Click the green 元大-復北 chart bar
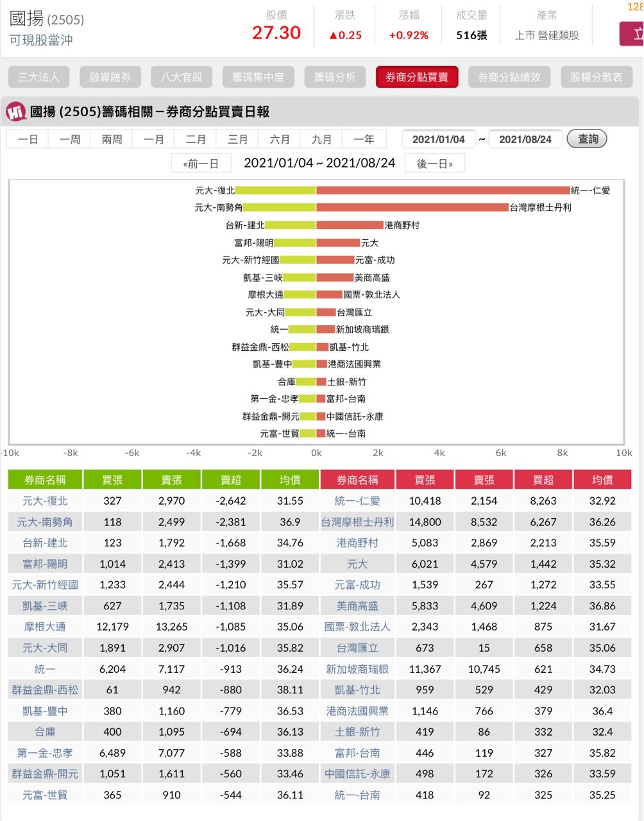644x821 pixels. tap(276, 190)
